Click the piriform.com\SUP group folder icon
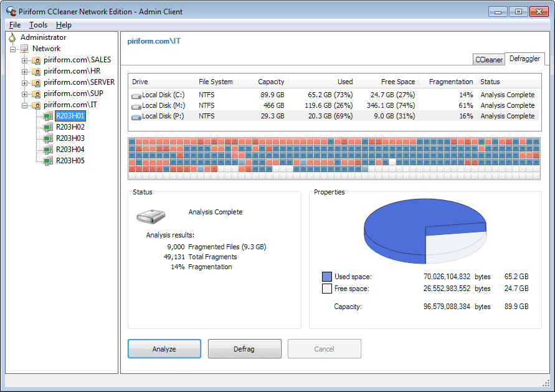Viewport: 555px width, 392px height. (36, 94)
